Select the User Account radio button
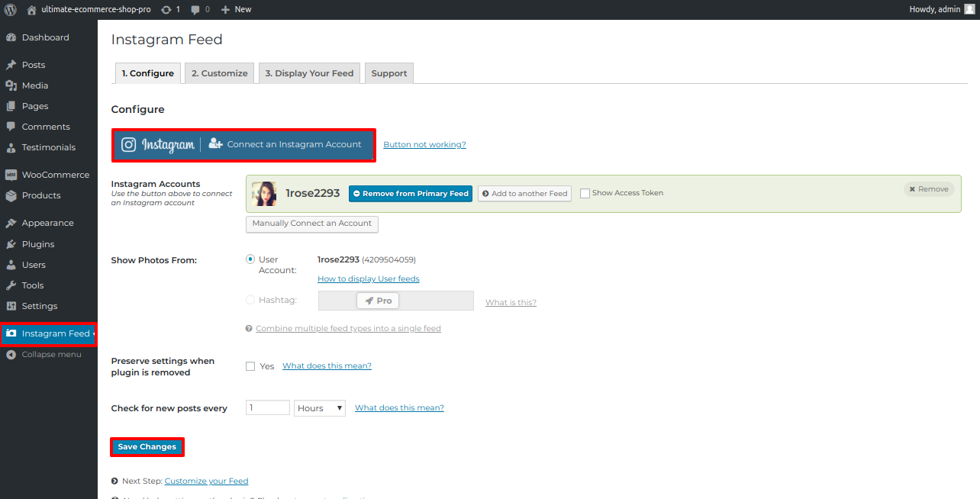This screenshot has height=499, width=980. coord(250,259)
